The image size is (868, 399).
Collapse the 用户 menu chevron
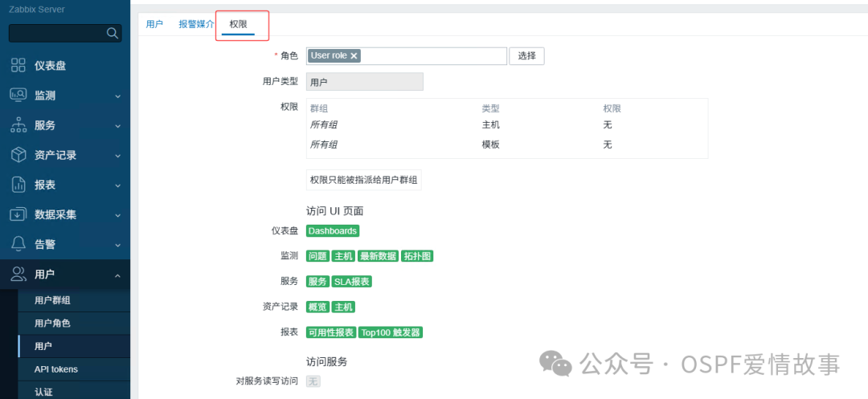(x=118, y=275)
